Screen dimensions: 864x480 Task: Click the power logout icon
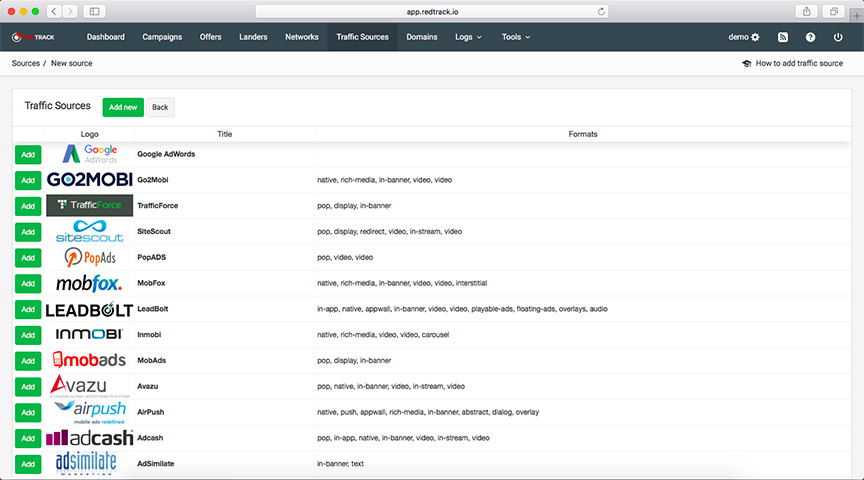coord(838,37)
